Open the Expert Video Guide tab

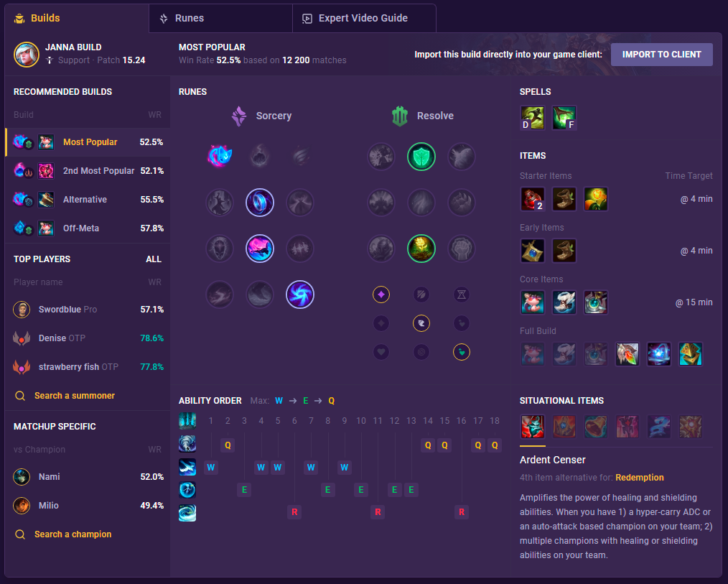[364, 18]
